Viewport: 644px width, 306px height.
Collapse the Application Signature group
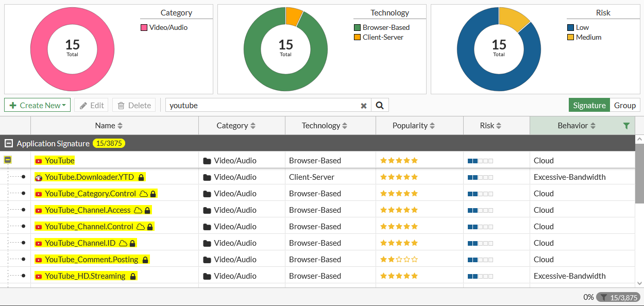pos(9,143)
